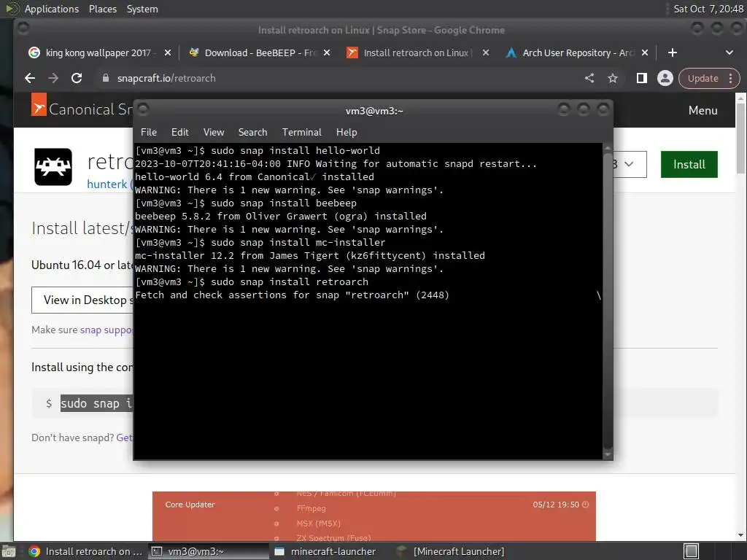The image size is (747, 560).
Task: Click the Chrome window menu button
Action: tap(23, 29)
